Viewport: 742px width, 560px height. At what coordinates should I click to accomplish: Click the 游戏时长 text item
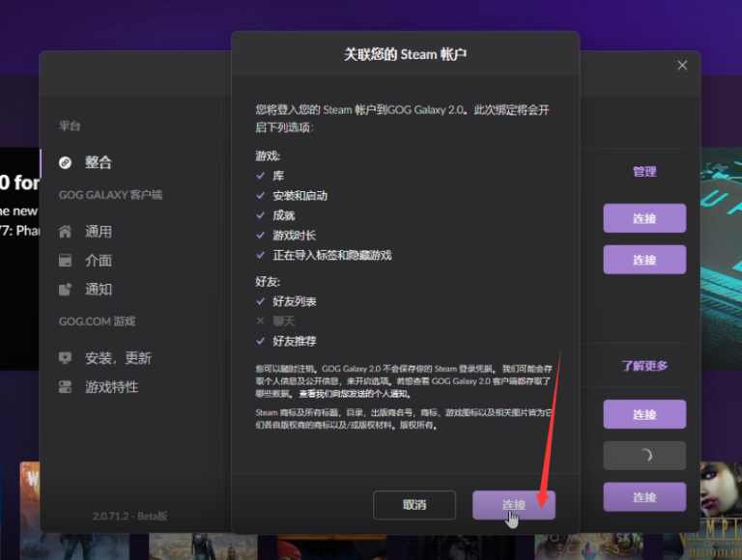(x=295, y=236)
